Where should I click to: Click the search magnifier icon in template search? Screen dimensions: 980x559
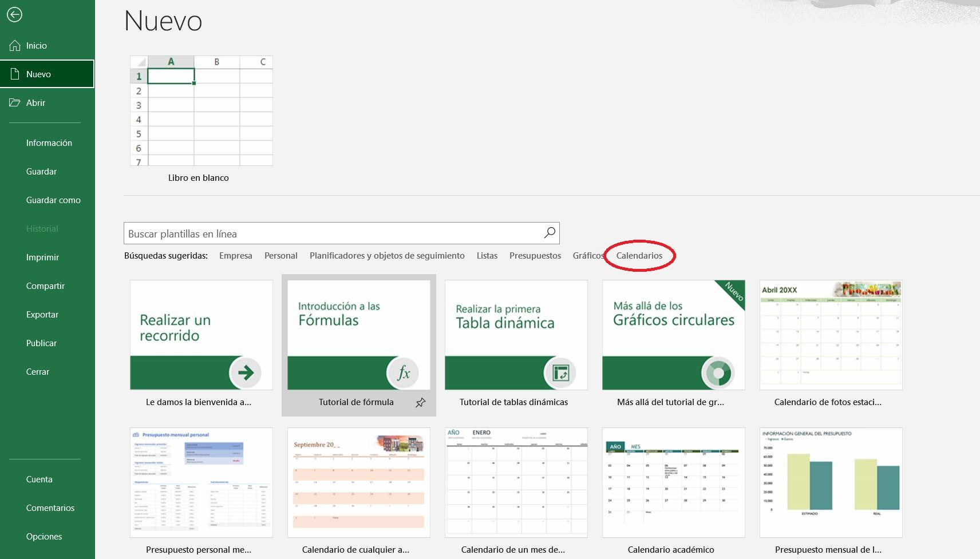tap(549, 233)
